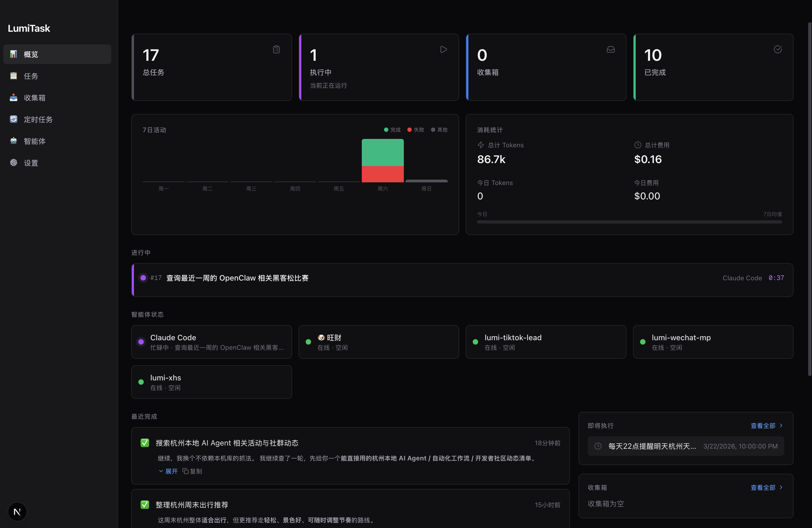Click the clock icon beside 总计费用
This screenshot has width=812, height=528.
(x=638, y=145)
